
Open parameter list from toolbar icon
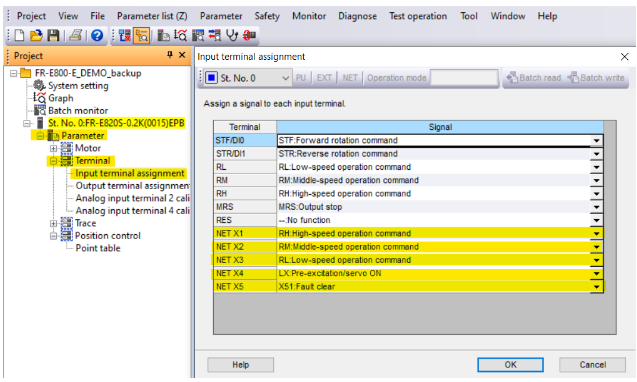[163, 35]
